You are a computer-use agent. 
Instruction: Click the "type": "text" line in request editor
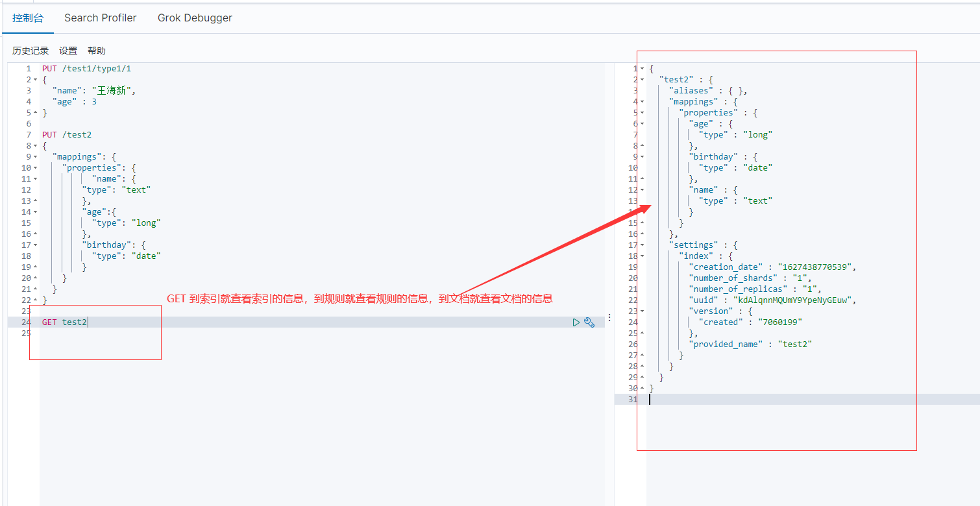tap(116, 190)
